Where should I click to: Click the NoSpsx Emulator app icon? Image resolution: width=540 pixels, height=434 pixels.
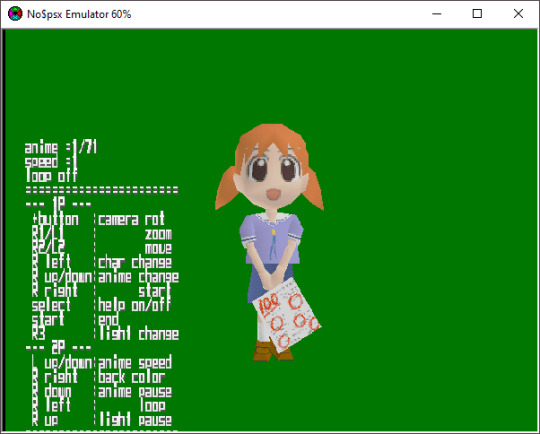pos(15,14)
